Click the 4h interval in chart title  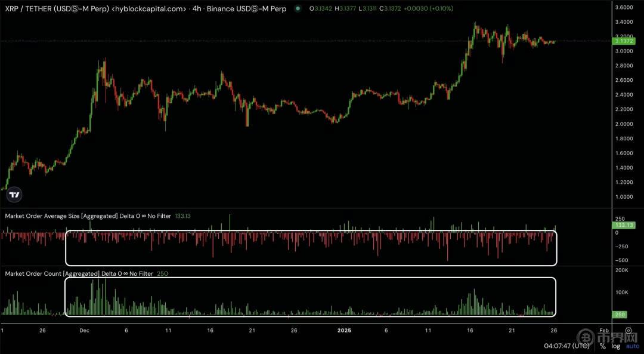[197, 8]
